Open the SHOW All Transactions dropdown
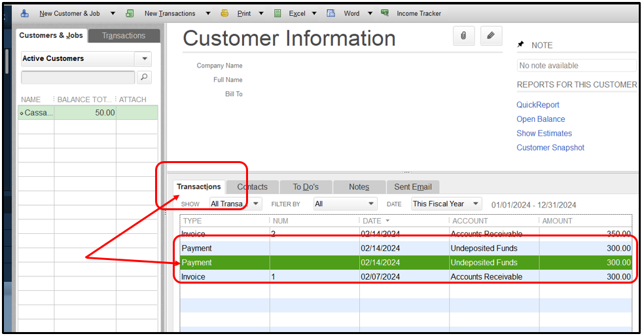 pyautogui.click(x=236, y=204)
